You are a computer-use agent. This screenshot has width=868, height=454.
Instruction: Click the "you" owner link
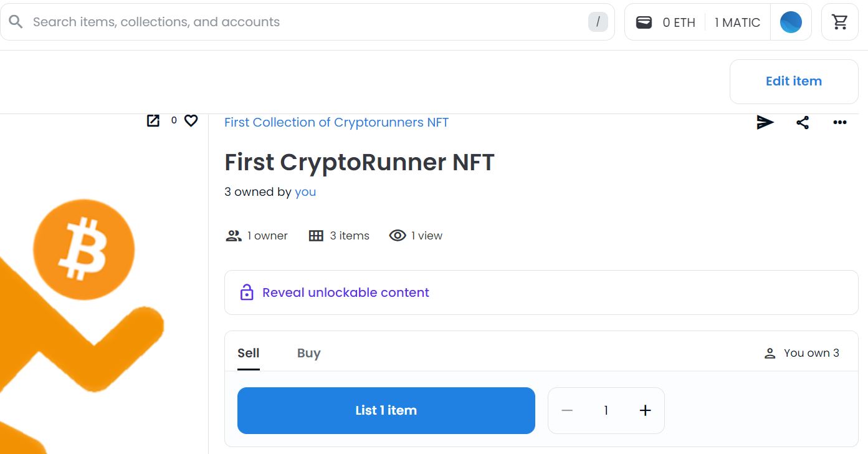pyautogui.click(x=305, y=192)
